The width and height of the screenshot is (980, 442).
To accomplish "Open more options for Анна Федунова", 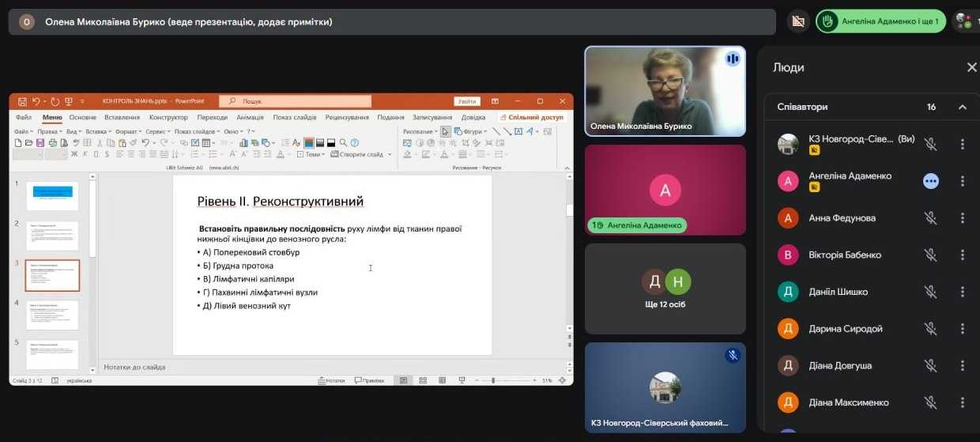I will tap(962, 218).
